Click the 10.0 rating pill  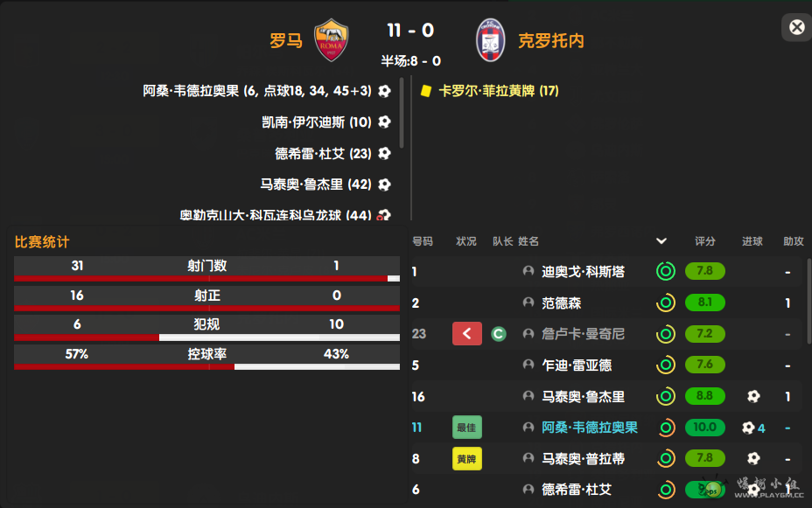pos(705,428)
